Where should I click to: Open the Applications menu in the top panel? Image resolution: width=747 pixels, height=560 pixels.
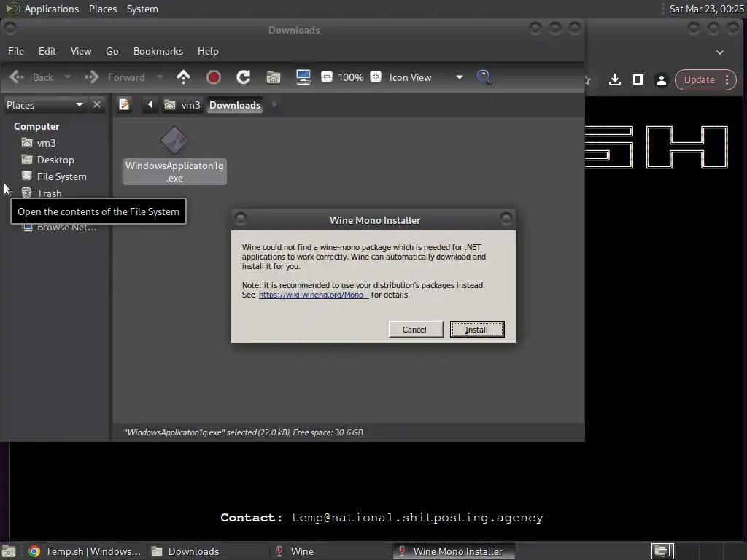click(52, 9)
